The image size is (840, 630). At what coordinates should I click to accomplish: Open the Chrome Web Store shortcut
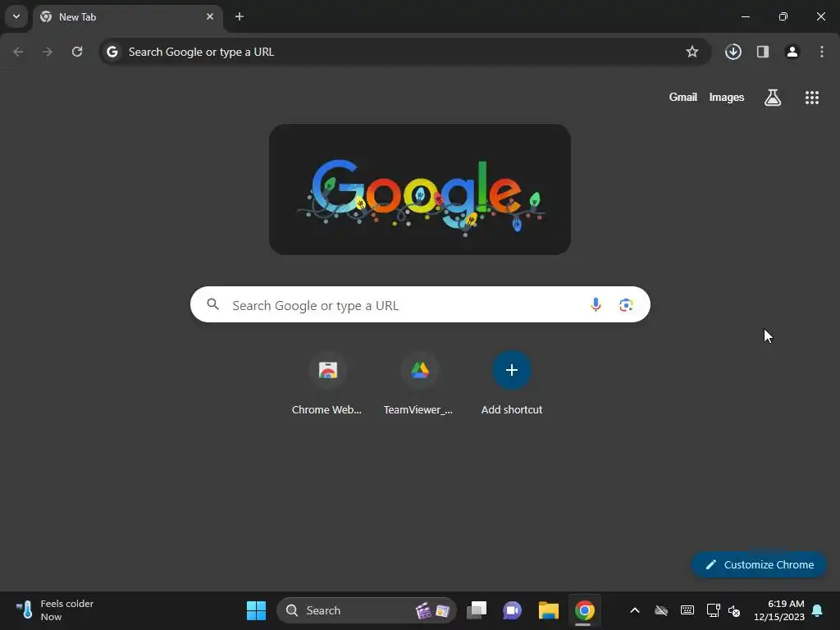[327, 383]
